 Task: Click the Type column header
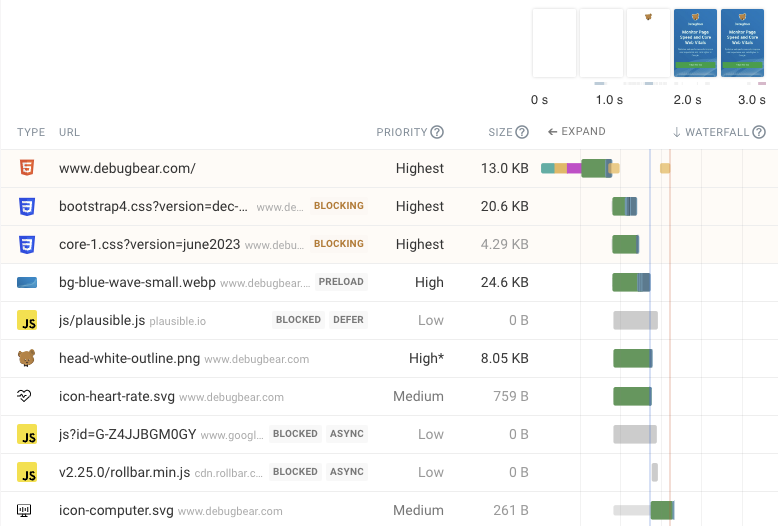31,132
